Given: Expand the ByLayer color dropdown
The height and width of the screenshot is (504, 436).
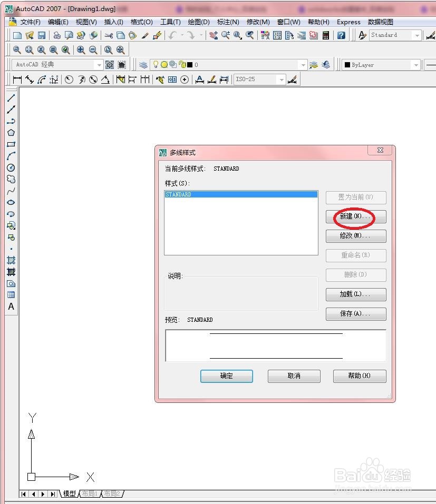Looking at the screenshot, I should coord(416,65).
